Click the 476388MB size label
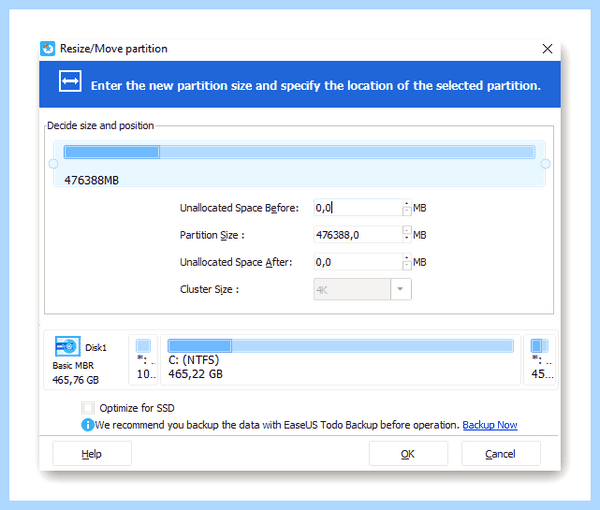This screenshot has width=600, height=510. pos(91,180)
